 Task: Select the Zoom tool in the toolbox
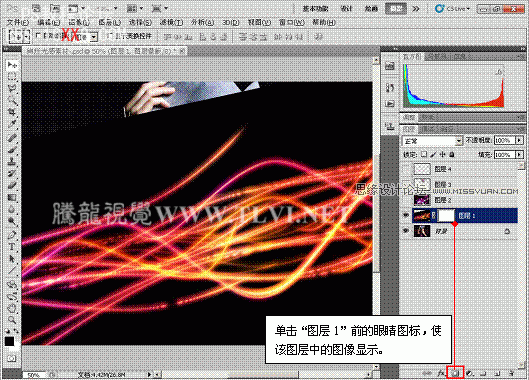(12, 320)
